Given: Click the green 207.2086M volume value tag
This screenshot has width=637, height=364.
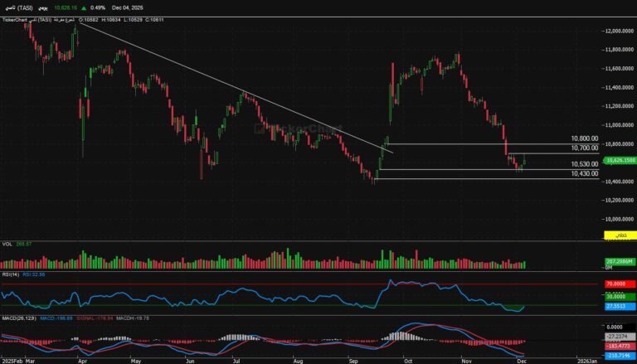Looking at the screenshot, I should pos(619,261).
